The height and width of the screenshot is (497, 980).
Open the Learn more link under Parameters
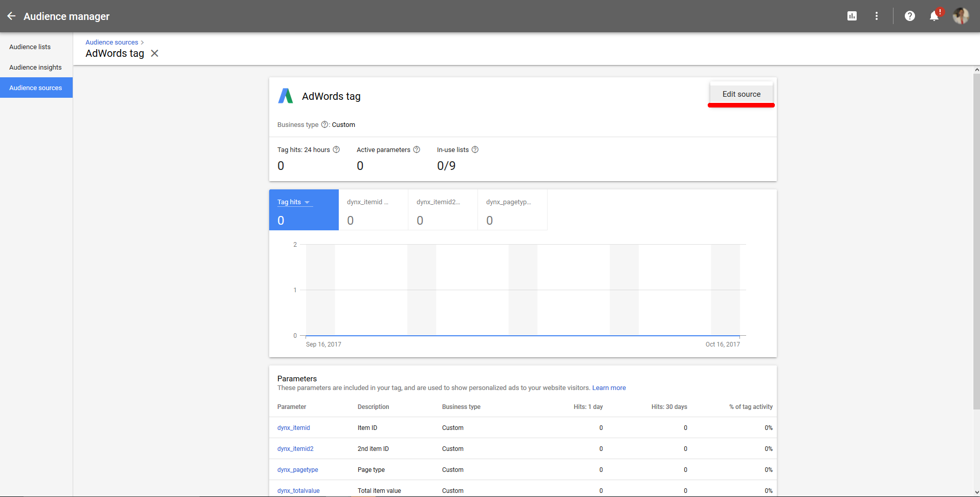point(609,387)
